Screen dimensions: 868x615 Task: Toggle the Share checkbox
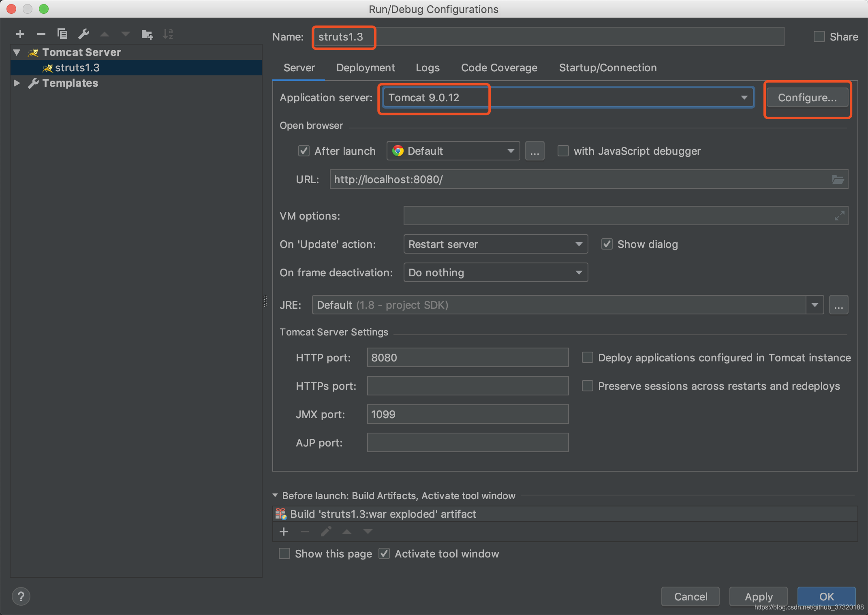(x=819, y=37)
